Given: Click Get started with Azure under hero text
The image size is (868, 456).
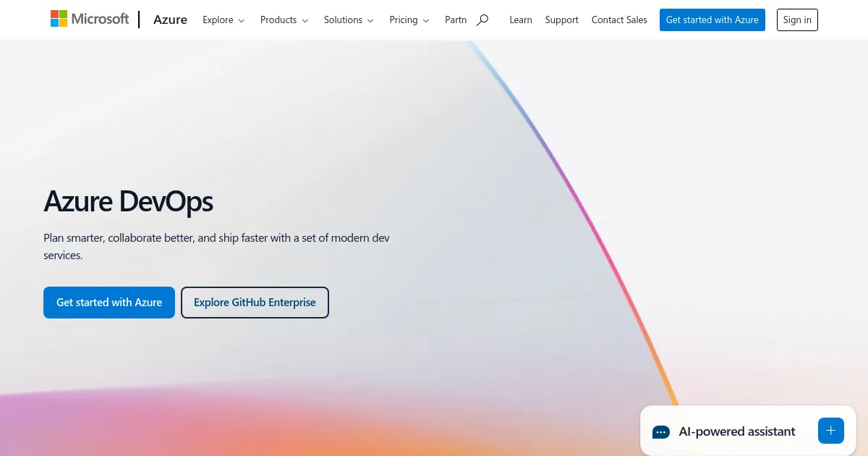Looking at the screenshot, I should [x=109, y=303].
